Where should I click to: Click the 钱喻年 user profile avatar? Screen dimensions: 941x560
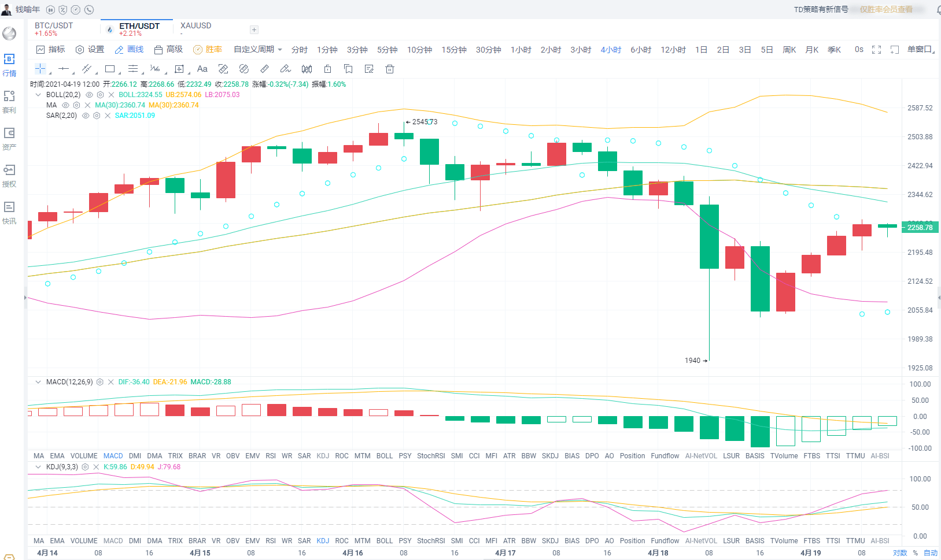pos(6,10)
